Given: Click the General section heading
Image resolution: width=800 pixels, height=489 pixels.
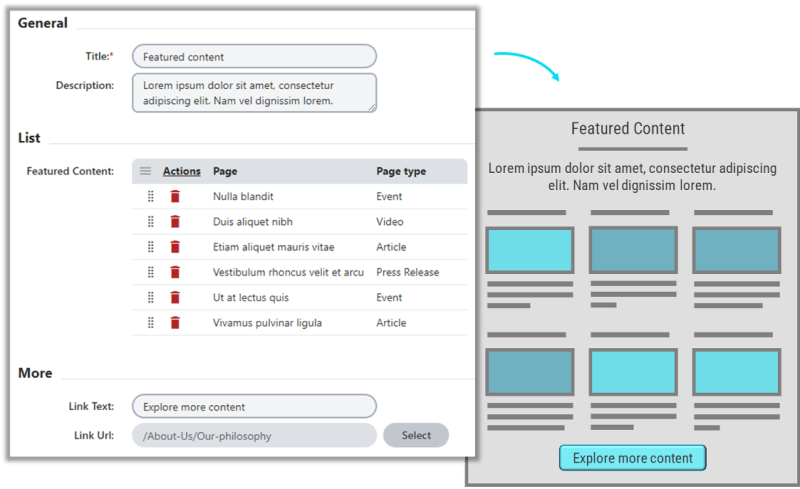Looking at the screenshot, I should (42, 23).
